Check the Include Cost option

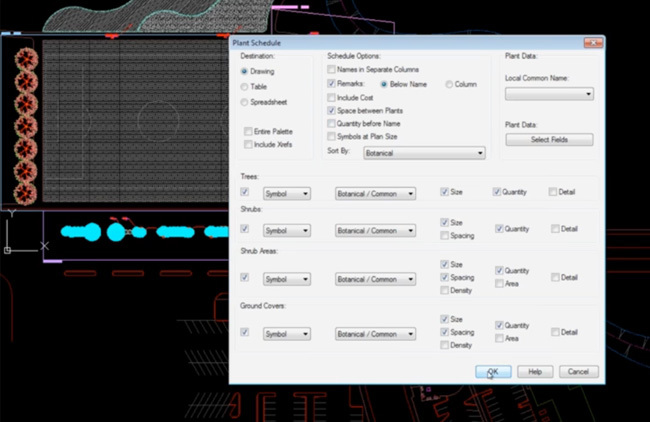(332, 98)
